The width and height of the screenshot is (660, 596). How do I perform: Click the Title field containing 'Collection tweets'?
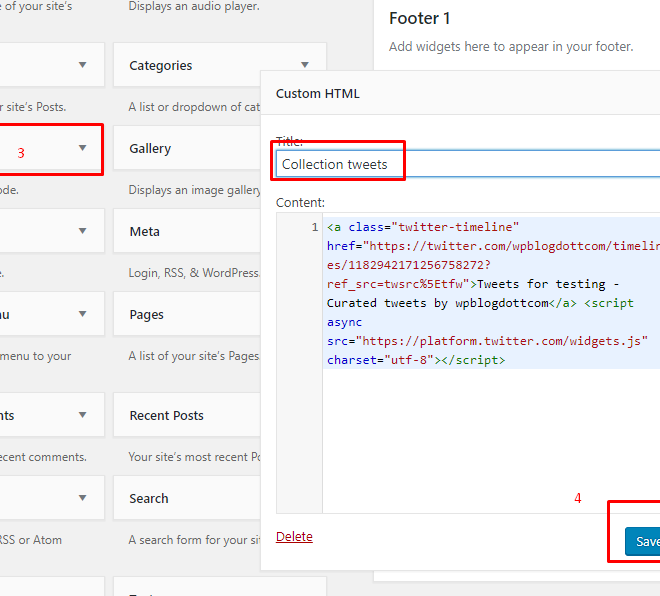coord(468,164)
